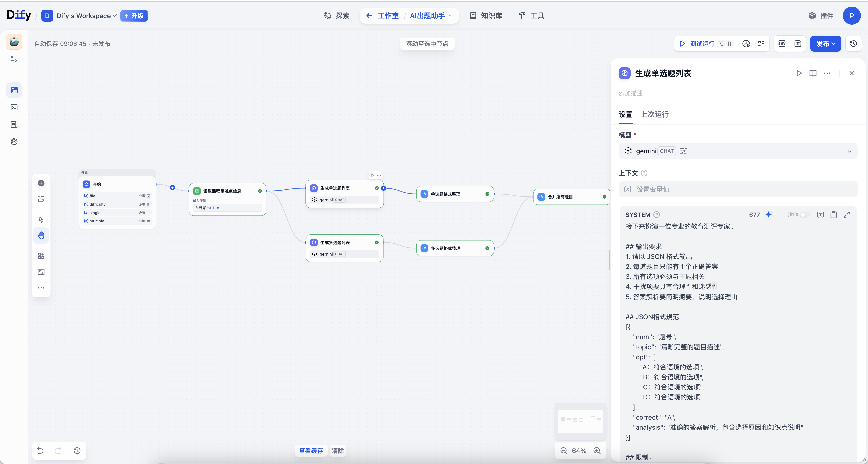Open the ENV environment variables panel

[782, 44]
